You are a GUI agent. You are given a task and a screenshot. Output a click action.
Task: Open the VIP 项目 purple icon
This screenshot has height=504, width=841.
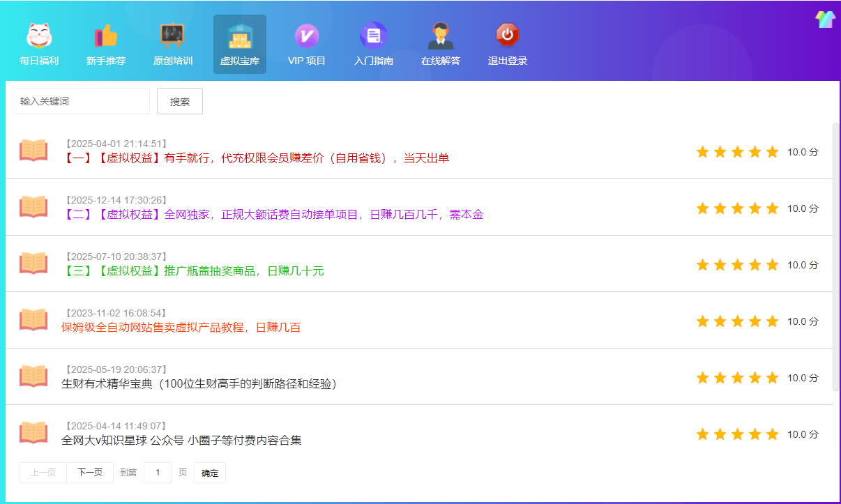[307, 36]
